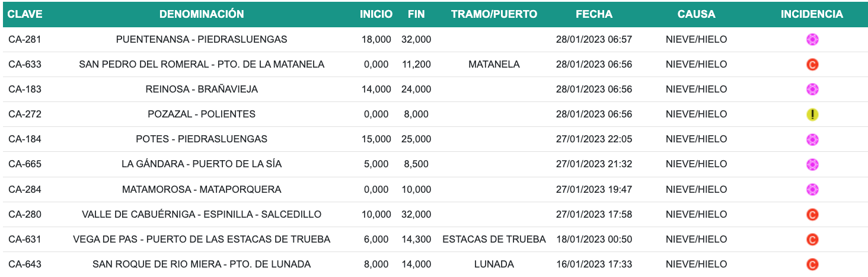Click the red closed icon for CA-633
This screenshot has width=868, height=277.
coord(812,64)
